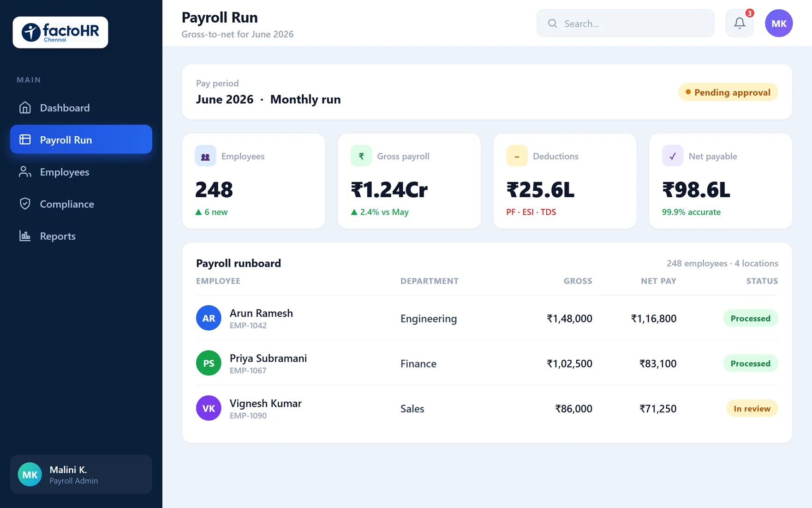Select Payroll Run menu item
Screen dimensions: 812x508
[81, 139]
